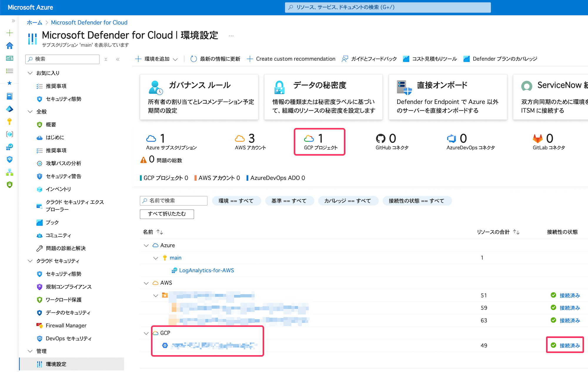This screenshot has width=588, height=372.
Task: Collapse the 管理 section
Action: 30,351
